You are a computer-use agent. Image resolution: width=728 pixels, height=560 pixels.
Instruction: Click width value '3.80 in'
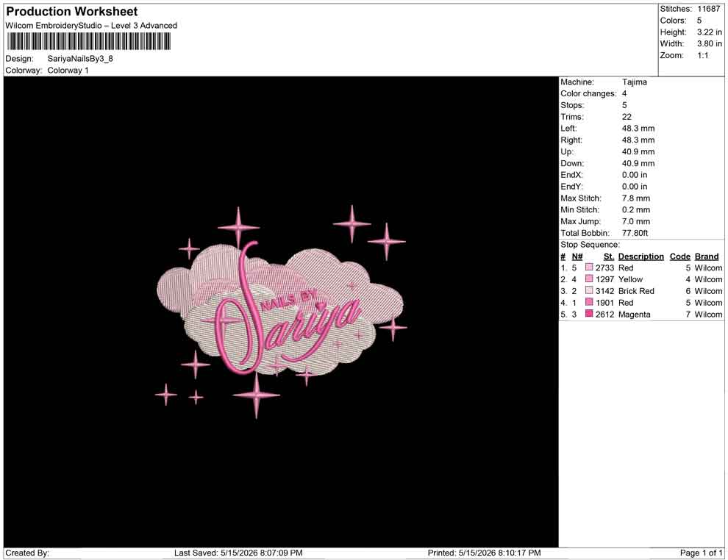710,43
